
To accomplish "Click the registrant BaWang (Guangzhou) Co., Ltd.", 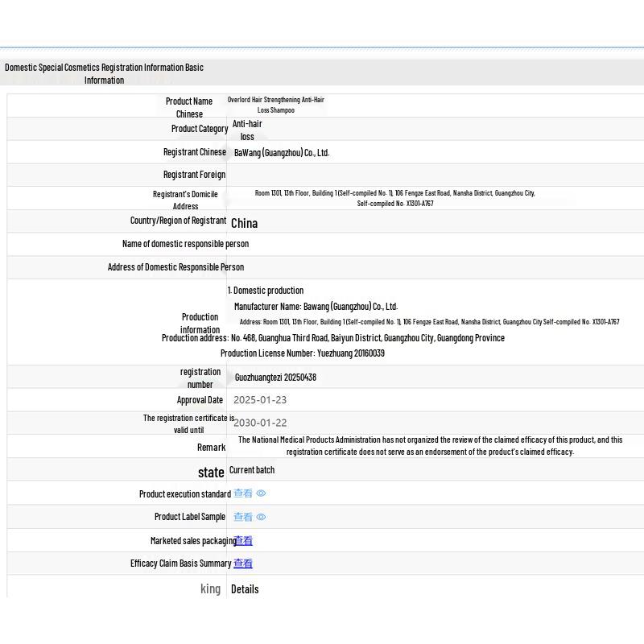I will tap(282, 153).
